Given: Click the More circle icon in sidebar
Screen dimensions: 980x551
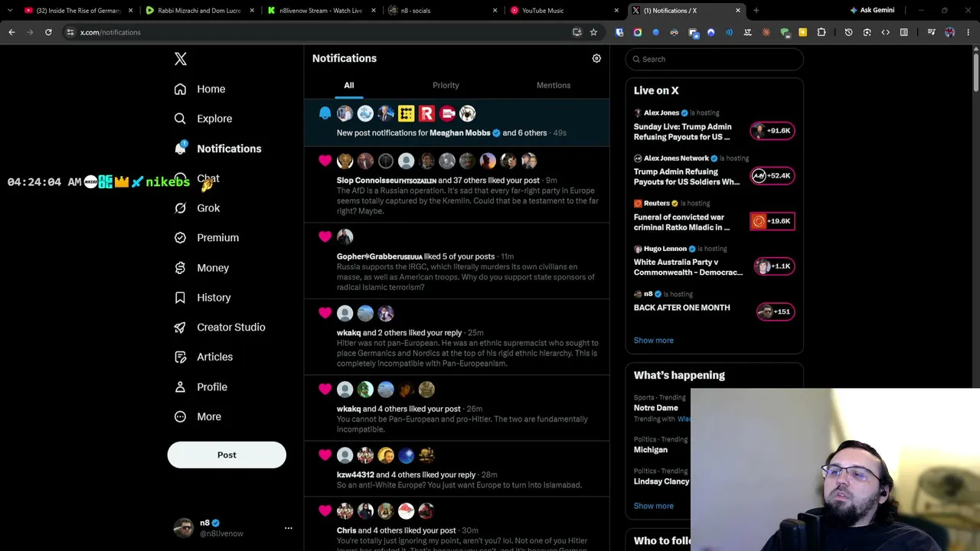Looking at the screenshot, I should [180, 416].
